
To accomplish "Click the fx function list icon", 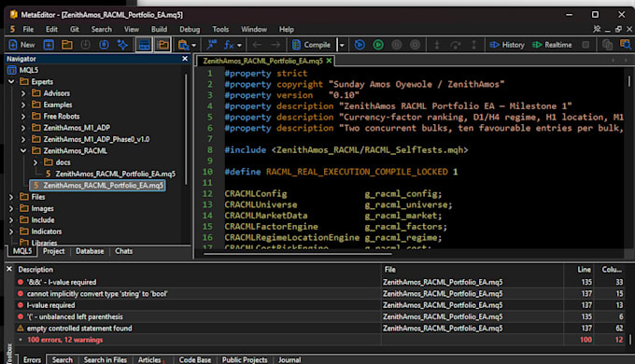I will (229, 45).
